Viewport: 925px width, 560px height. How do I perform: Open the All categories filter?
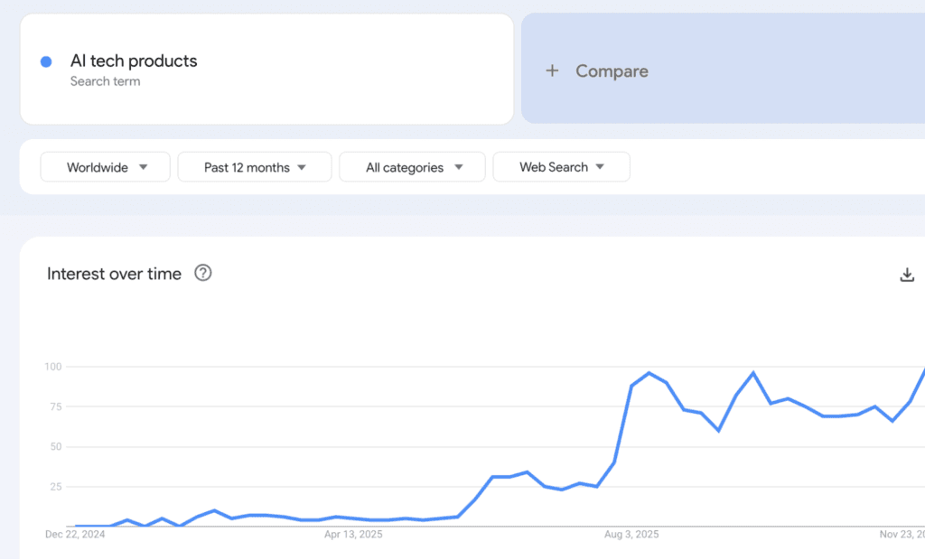coord(412,167)
